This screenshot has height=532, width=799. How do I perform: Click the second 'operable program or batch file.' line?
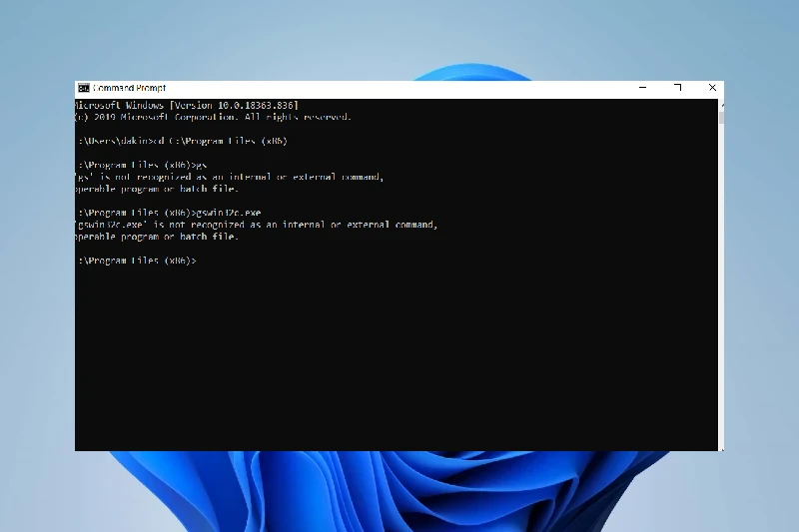157,237
